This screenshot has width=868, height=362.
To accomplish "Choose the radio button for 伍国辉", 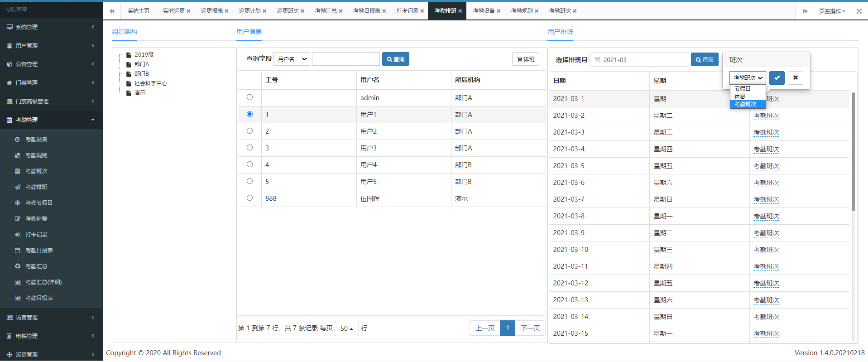I will click(249, 198).
